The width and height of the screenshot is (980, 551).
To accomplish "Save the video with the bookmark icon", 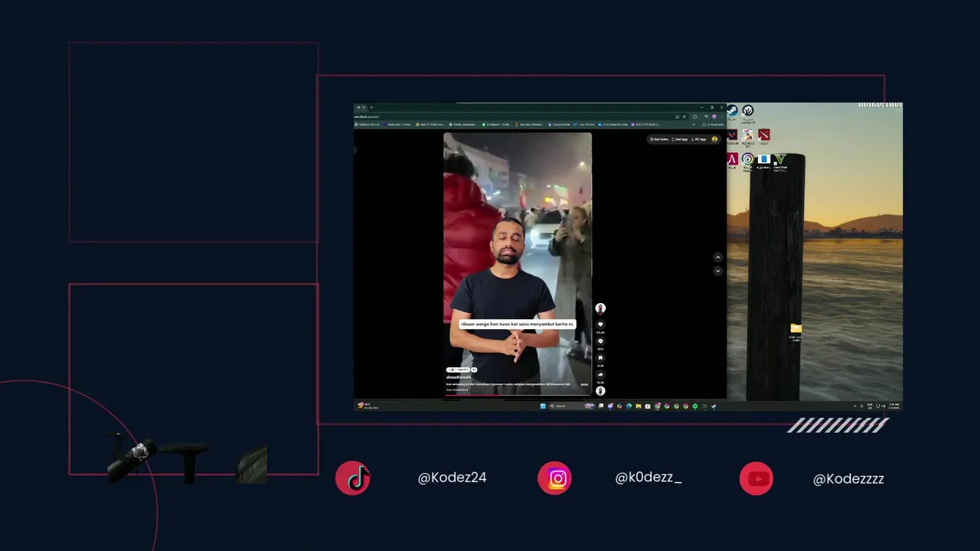I will click(x=600, y=357).
